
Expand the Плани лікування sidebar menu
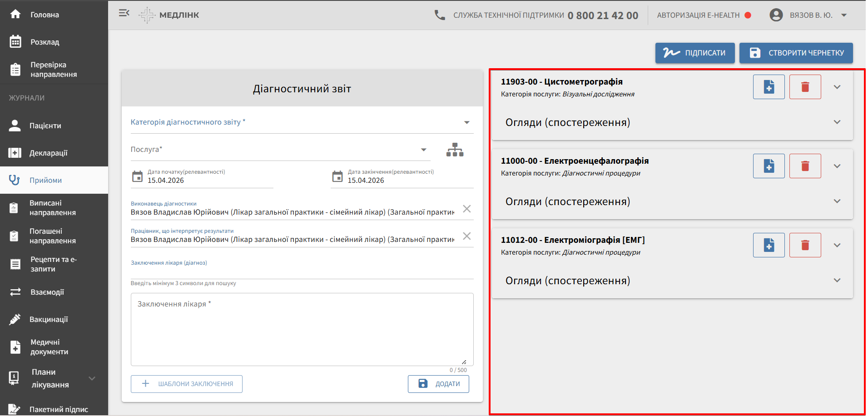tap(92, 378)
